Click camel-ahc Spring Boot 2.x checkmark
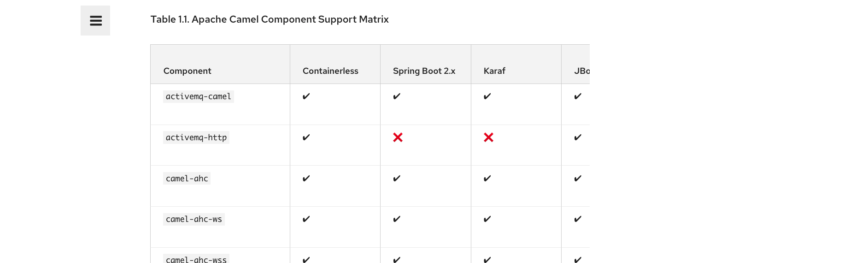868x263 pixels. coord(397,179)
